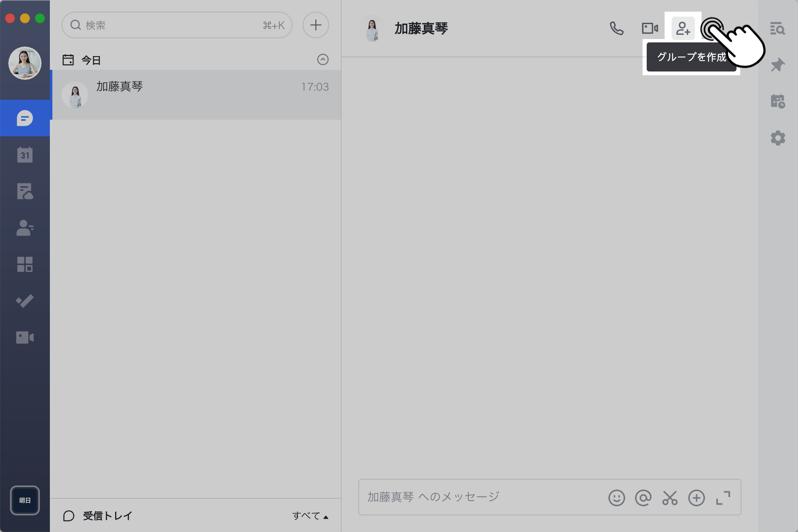
Task: Open the chat search icon in right sidebar
Action: coord(777,29)
